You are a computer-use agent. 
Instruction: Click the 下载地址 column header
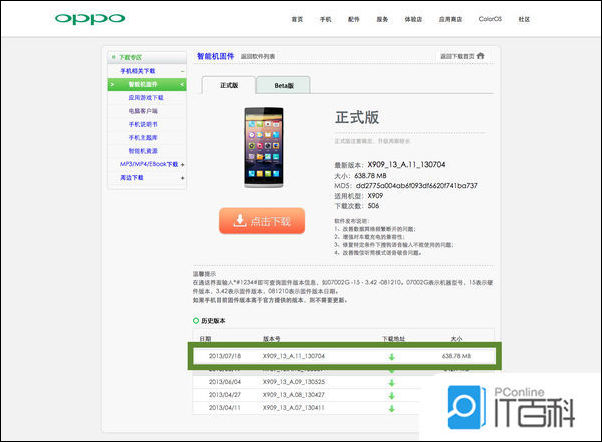[394, 339]
